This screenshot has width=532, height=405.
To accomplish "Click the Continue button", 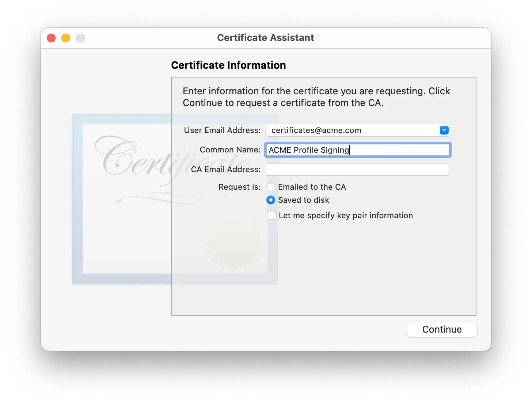I will pyautogui.click(x=442, y=329).
